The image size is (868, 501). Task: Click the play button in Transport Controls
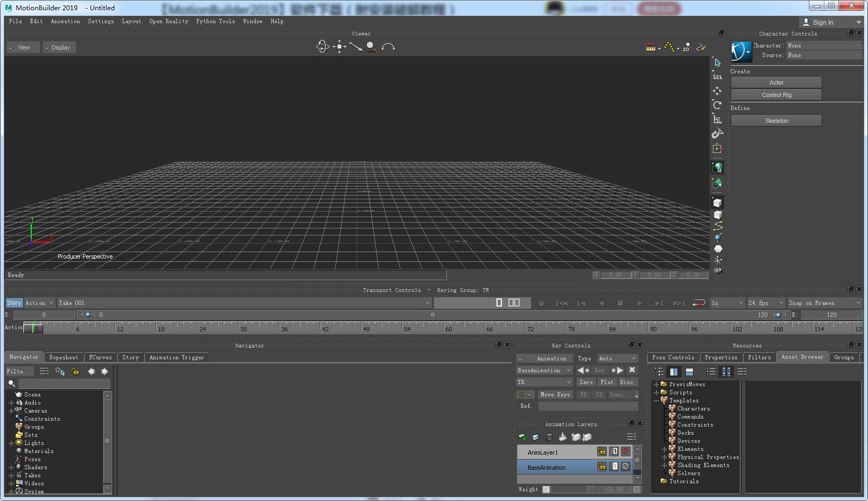[639, 303]
